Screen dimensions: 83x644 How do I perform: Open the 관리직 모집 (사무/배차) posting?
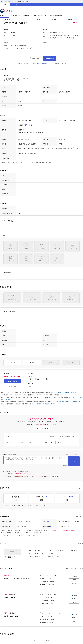(x=11, y=616)
